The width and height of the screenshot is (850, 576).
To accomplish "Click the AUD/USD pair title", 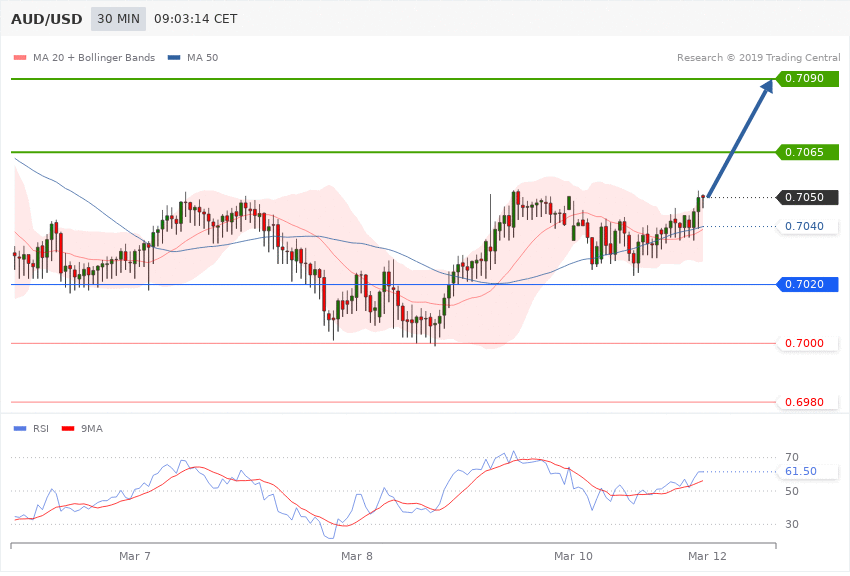I will click(47, 19).
